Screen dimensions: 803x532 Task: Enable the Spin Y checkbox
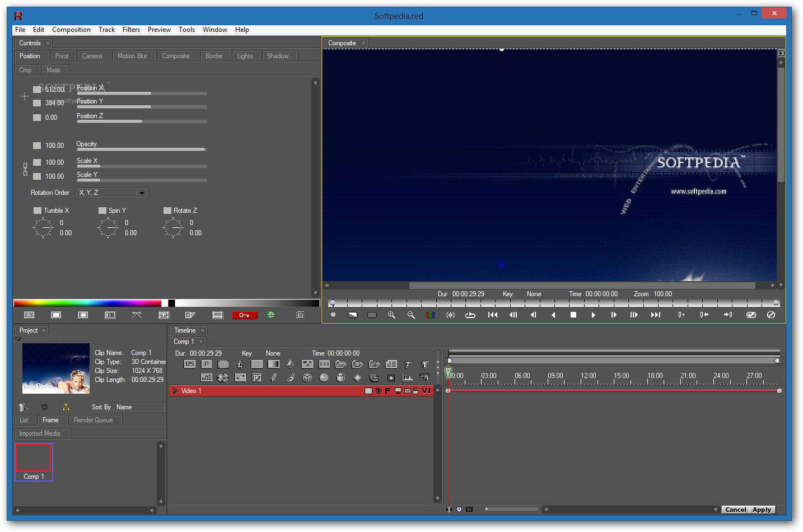[102, 211]
